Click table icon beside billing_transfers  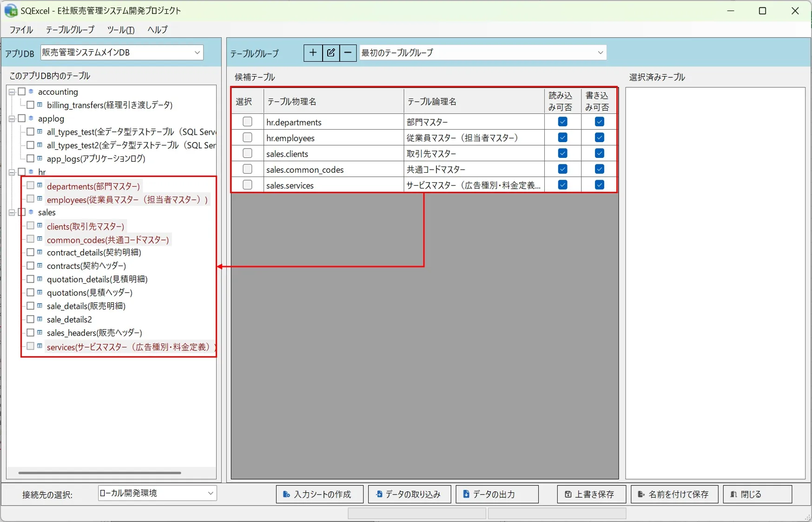pyautogui.click(x=40, y=105)
